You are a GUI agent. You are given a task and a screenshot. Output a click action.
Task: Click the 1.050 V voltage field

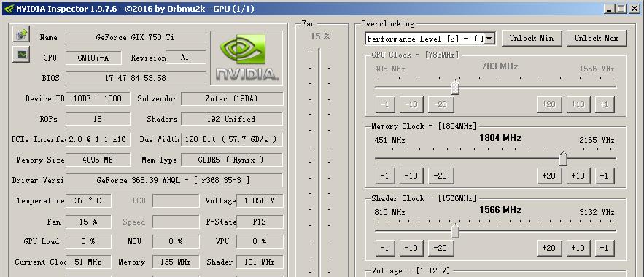coord(260,200)
